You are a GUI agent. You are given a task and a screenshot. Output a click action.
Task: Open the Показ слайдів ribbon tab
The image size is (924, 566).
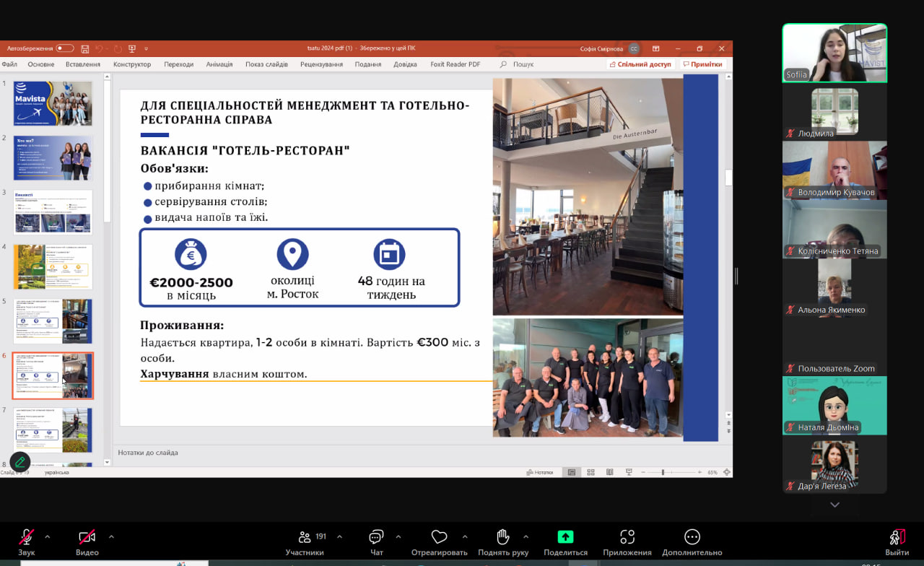click(x=266, y=64)
